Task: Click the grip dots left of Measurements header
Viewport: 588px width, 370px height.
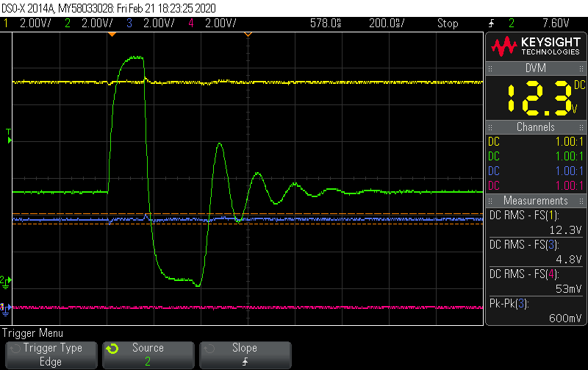Action: 490,201
